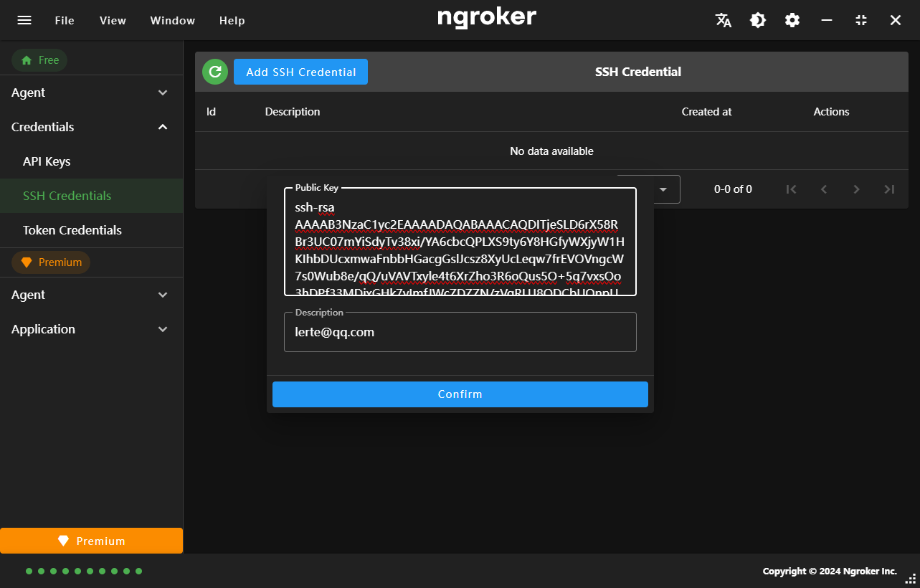The width and height of the screenshot is (920, 588).
Task: Click Add SSH Credential button
Action: click(300, 72)
